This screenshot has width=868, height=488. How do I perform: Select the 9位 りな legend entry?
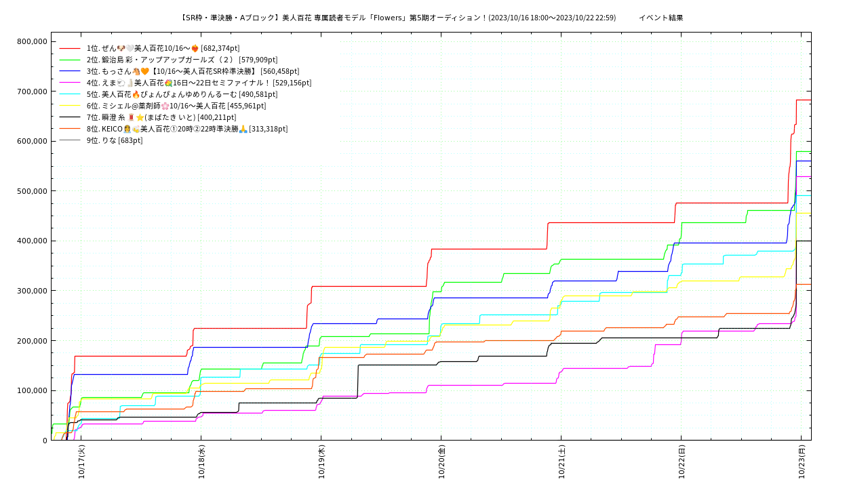(115, 140)
